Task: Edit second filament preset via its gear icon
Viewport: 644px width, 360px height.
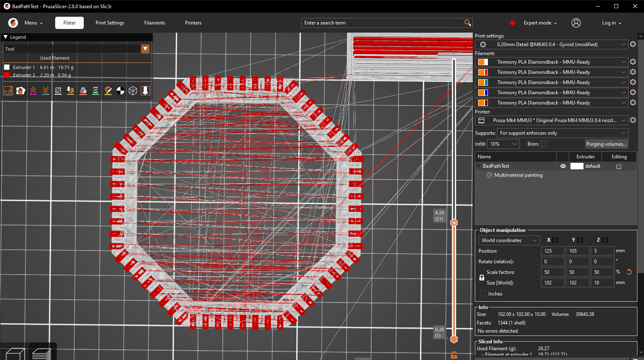Action: 633,72
